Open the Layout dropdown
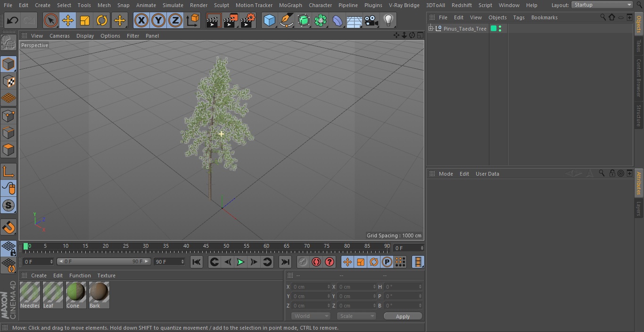 [602, 5]
